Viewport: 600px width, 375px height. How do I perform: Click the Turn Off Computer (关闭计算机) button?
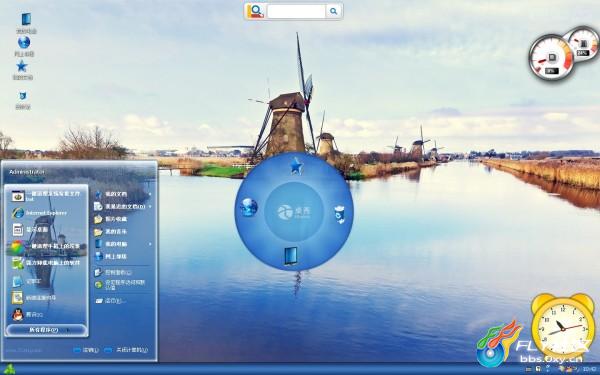(x=127, y=350)
